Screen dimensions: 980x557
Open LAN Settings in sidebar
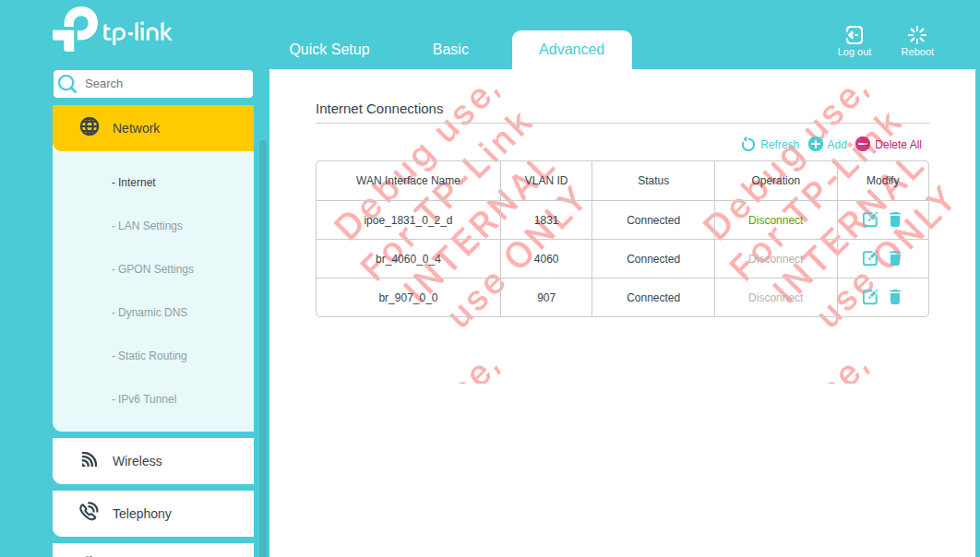[x=149, y=226]
